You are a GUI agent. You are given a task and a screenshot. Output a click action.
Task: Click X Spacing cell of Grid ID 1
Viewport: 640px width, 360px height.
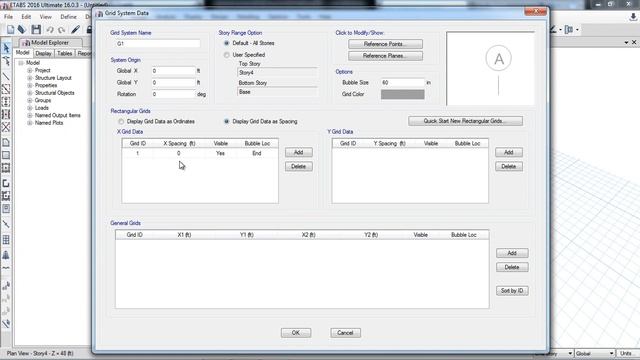tap(179, 153)
